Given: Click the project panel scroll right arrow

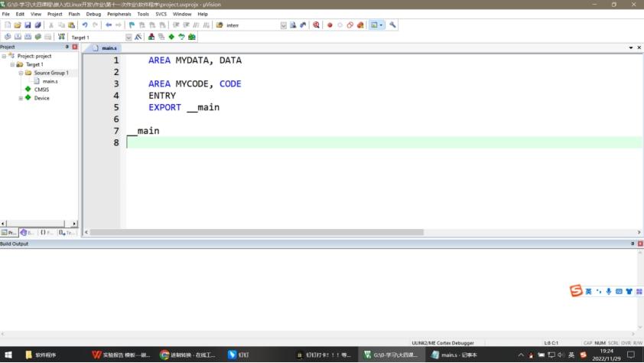Looking at the screenshot, I should click(x=74, y=224).
